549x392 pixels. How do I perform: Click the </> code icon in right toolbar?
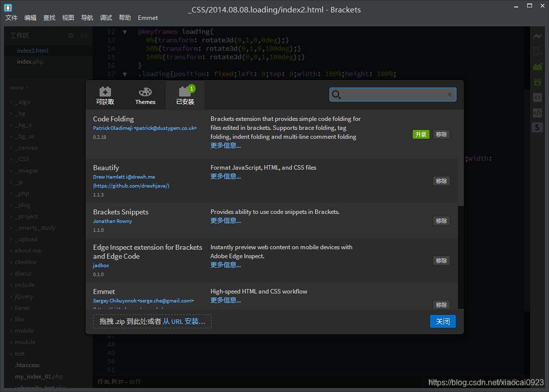538,113
